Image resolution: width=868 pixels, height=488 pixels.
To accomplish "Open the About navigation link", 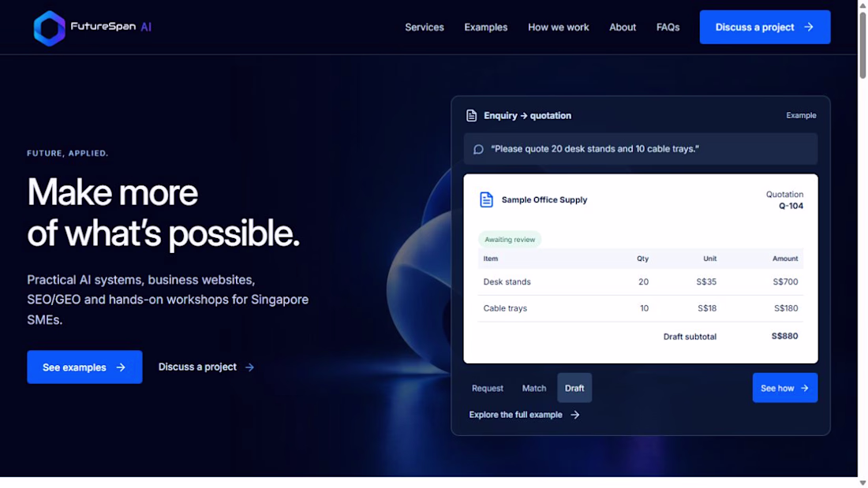I will pyautogui.click(x=623, y=27).
